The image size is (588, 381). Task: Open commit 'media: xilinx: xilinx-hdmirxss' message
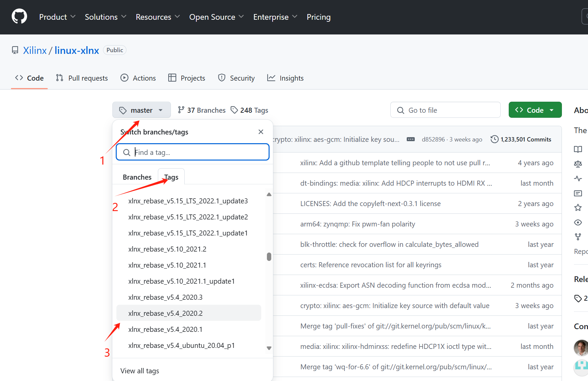pos(396,347)
